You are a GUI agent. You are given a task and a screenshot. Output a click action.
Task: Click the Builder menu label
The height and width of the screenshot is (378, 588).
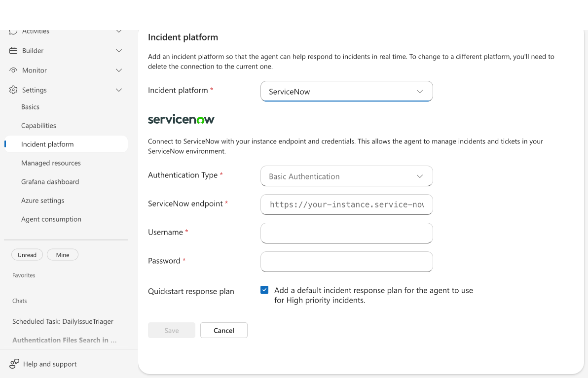tap(33, 51)
